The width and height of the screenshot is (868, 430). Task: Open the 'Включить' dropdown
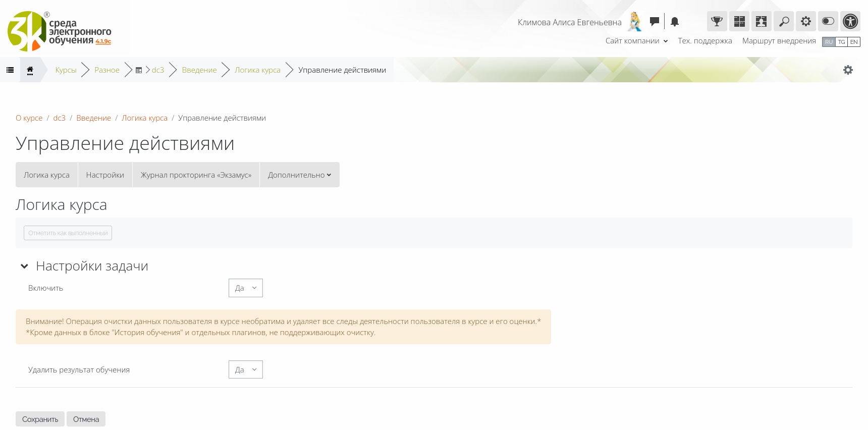245,288
